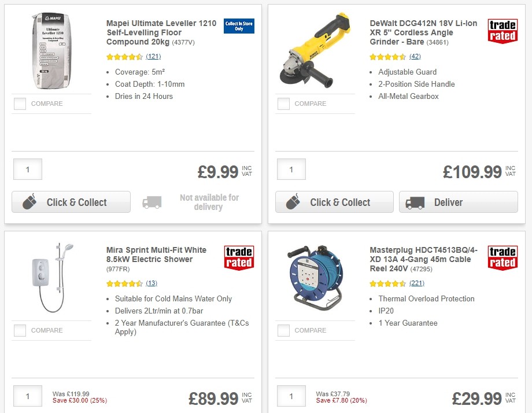Open the DeWalt DCG412N product title link

coord(422,32)
